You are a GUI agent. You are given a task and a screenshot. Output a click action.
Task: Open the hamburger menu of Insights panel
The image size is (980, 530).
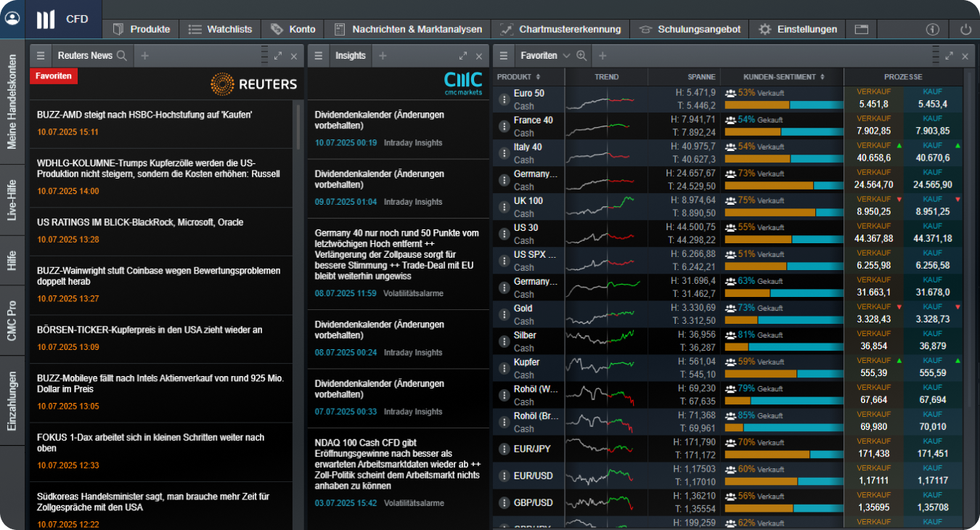click(319, 55)
